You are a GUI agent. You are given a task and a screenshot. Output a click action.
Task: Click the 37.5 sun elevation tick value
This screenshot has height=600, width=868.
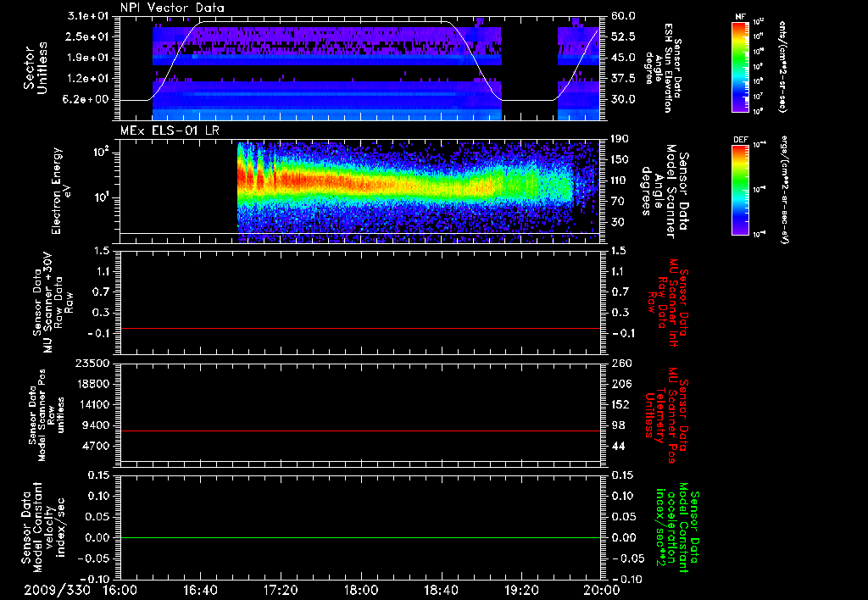623,79
